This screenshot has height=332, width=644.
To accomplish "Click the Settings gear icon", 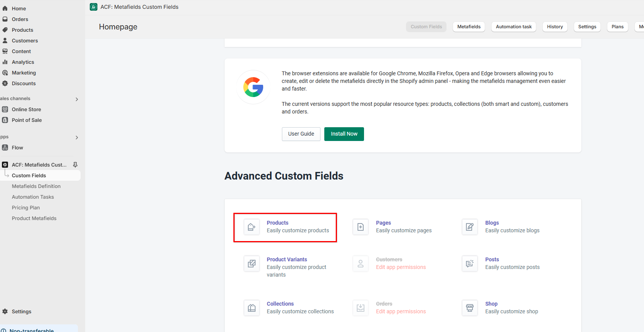I will 5,311.
